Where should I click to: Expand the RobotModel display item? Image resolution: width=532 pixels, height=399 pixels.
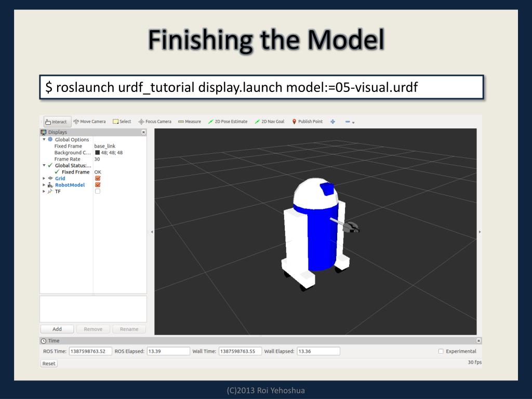44,185
